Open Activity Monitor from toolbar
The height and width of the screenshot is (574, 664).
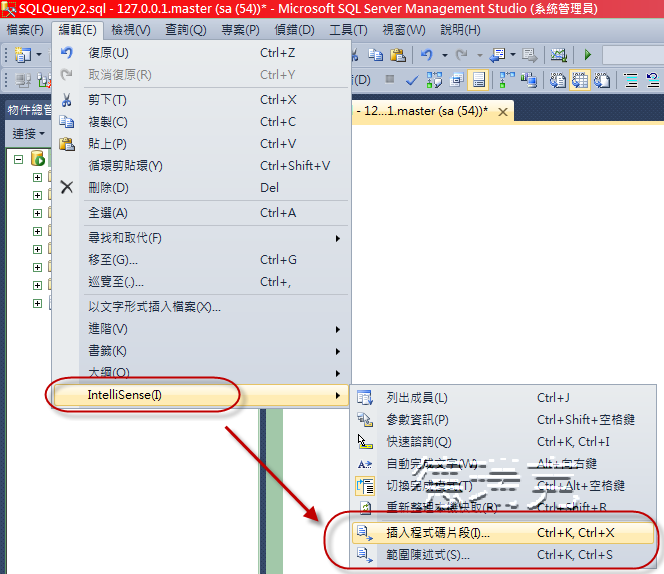point(558,55)
